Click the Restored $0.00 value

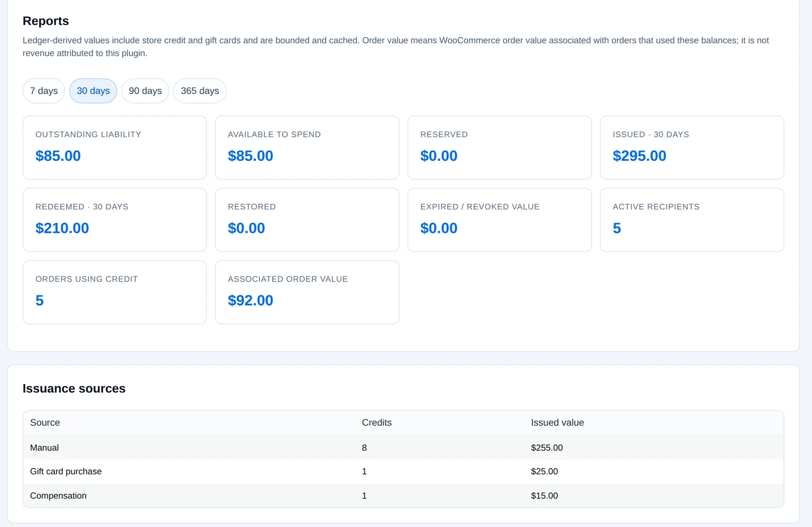coord(246,228)
